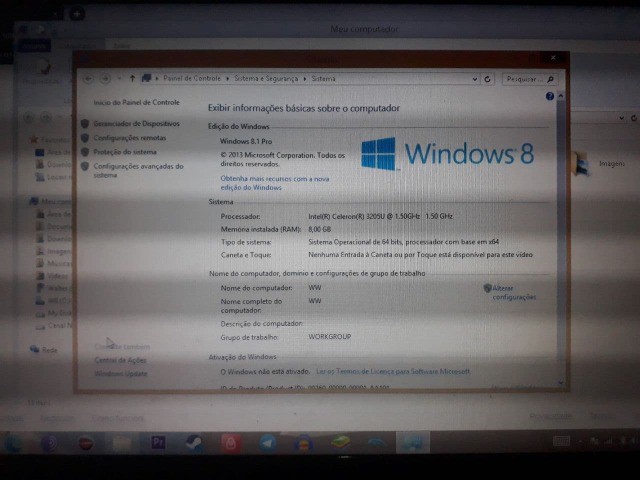The image size is (640, 480).
Task: Refresh the Sistema window
Action: click(x=487, y=79)
